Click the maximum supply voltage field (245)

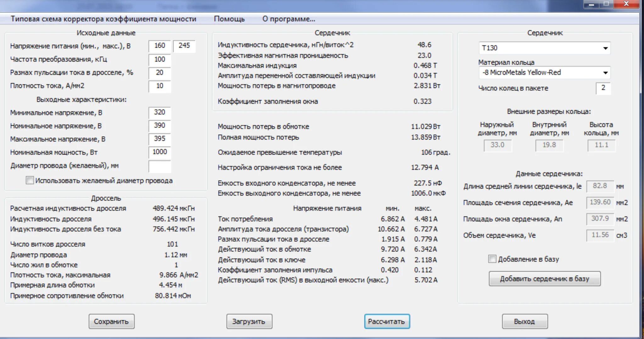tap(184, 46)
